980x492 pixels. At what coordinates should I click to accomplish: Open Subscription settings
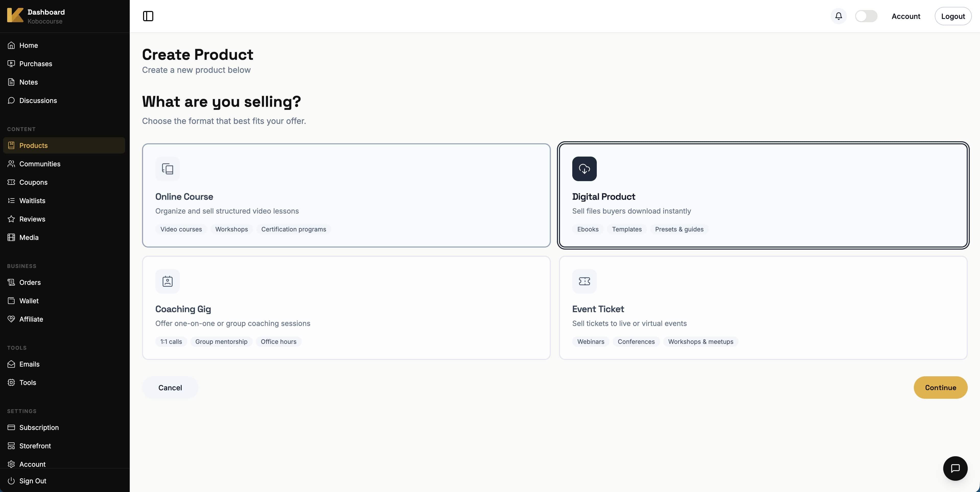(64, 428)
